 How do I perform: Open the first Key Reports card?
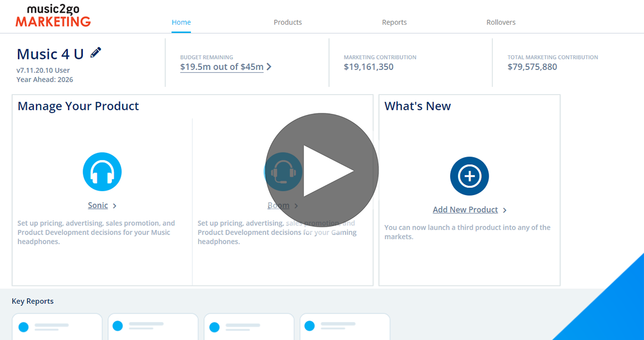[x=57, y=327]
